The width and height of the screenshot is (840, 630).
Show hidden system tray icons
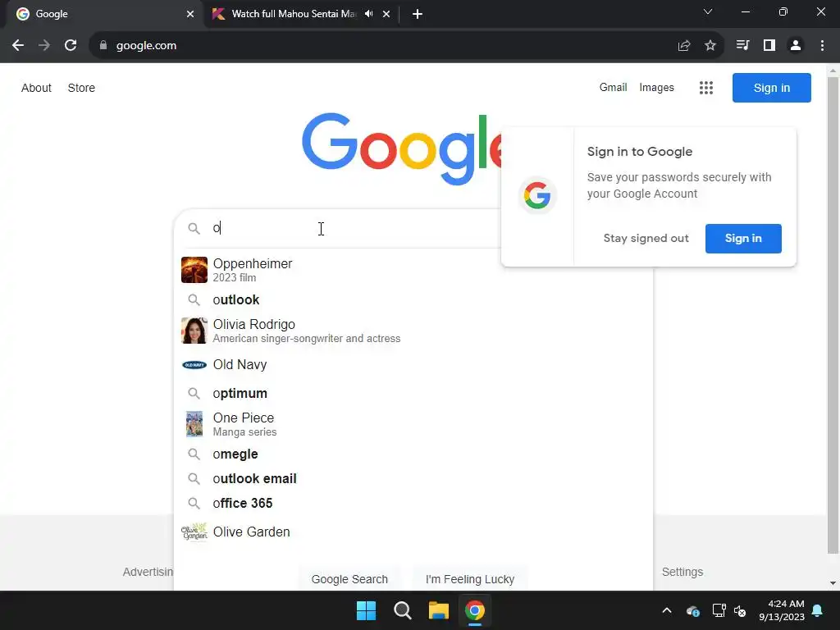click(x=667, y=610)
